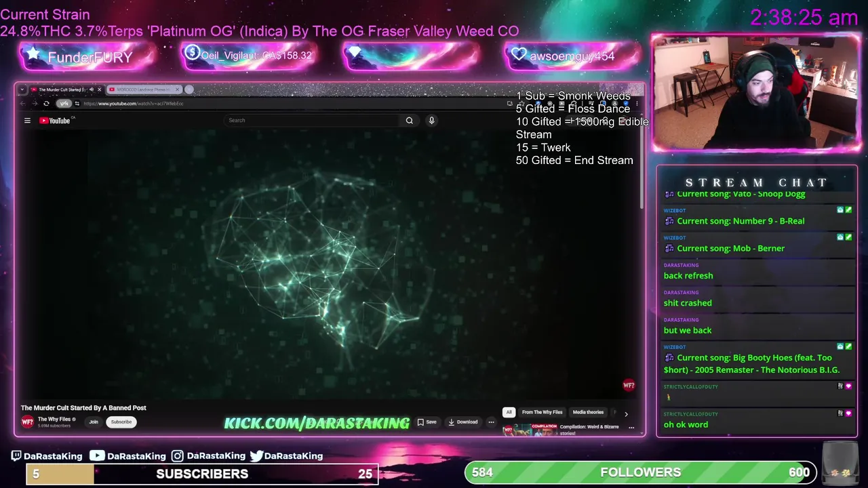Reload the page in the browser
The width and height of the screenshot is (868, 488).
46,104
